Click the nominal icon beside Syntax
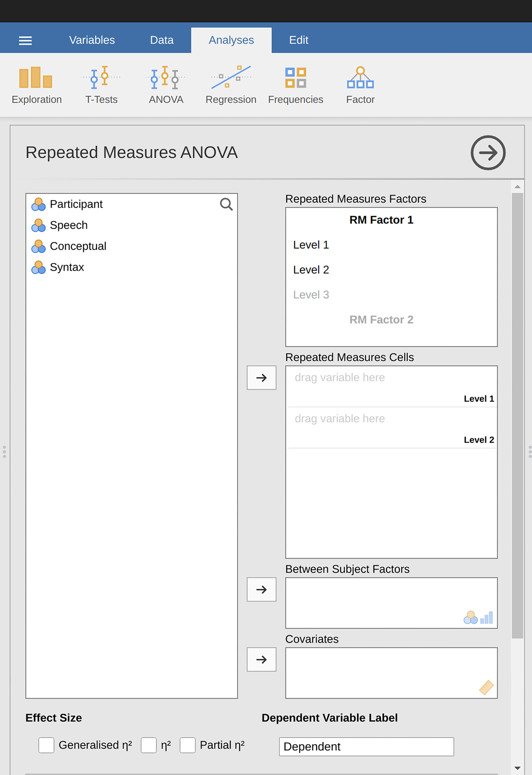The height and width of the screenshot is (775, 532). coord(38,267)
